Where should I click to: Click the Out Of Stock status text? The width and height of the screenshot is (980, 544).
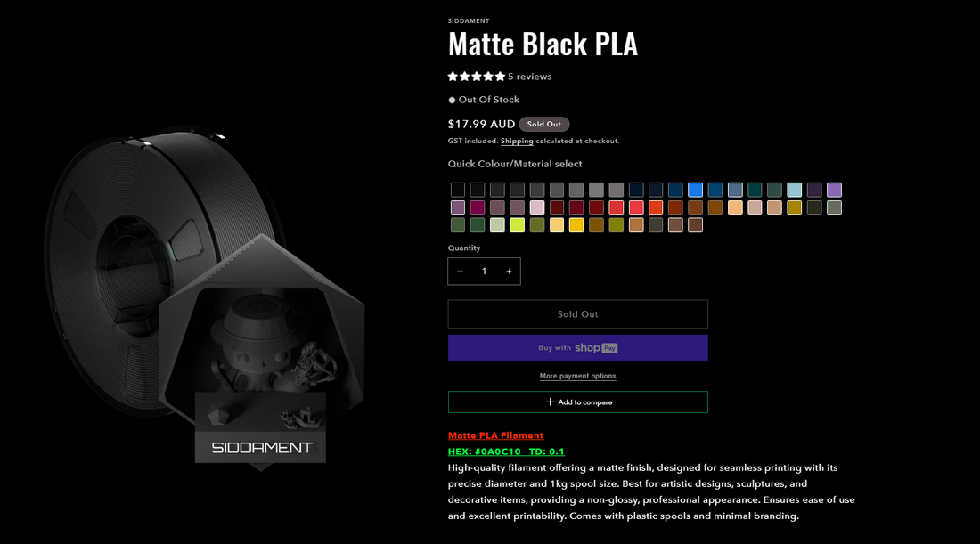[x=489, y=100]
